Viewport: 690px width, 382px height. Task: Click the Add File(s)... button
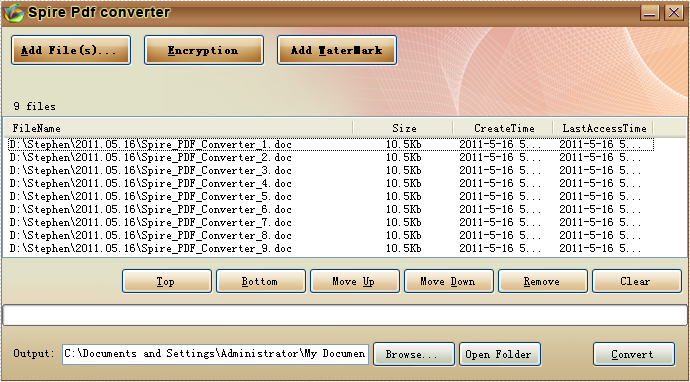(x=71, y=50)
